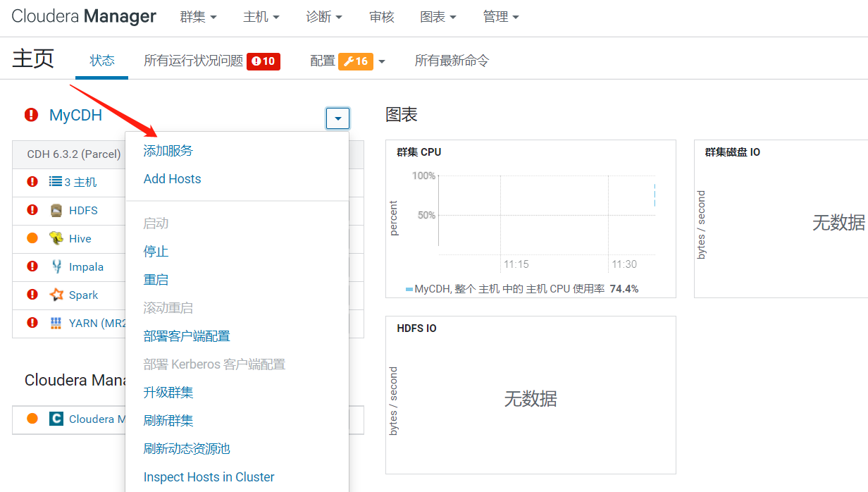Select 刷新动态资源池 menu entry
Image resolution: width=868 pixels, height=492 pixels.
(187, 449)
